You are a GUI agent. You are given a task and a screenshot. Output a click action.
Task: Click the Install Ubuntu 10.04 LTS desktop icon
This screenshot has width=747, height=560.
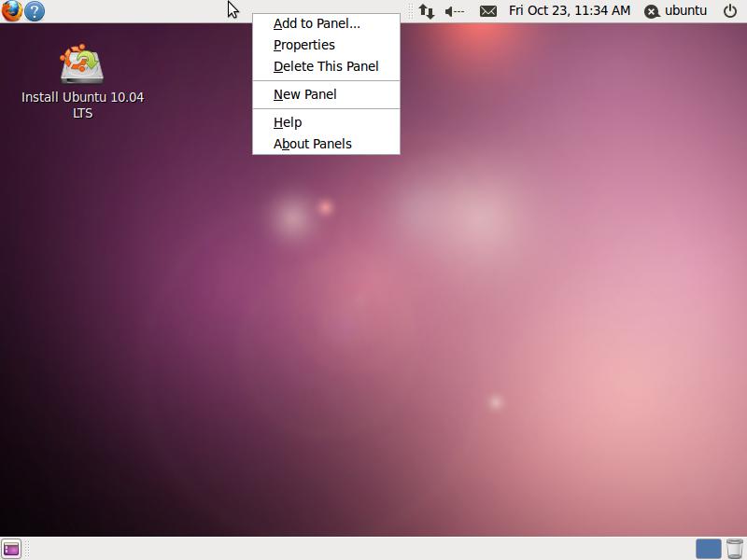82,81
